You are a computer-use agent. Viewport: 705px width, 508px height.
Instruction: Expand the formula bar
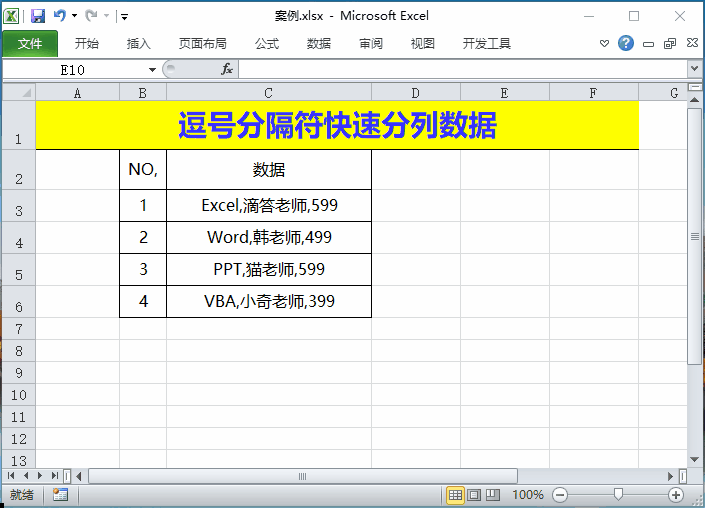694,69
